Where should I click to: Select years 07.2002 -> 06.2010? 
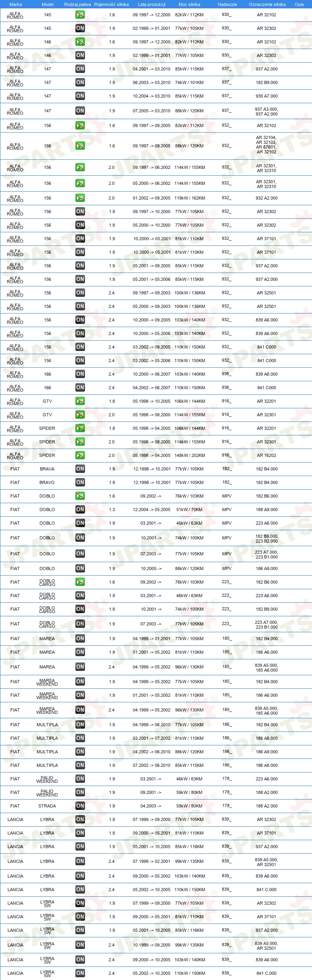tap(152, 765)
